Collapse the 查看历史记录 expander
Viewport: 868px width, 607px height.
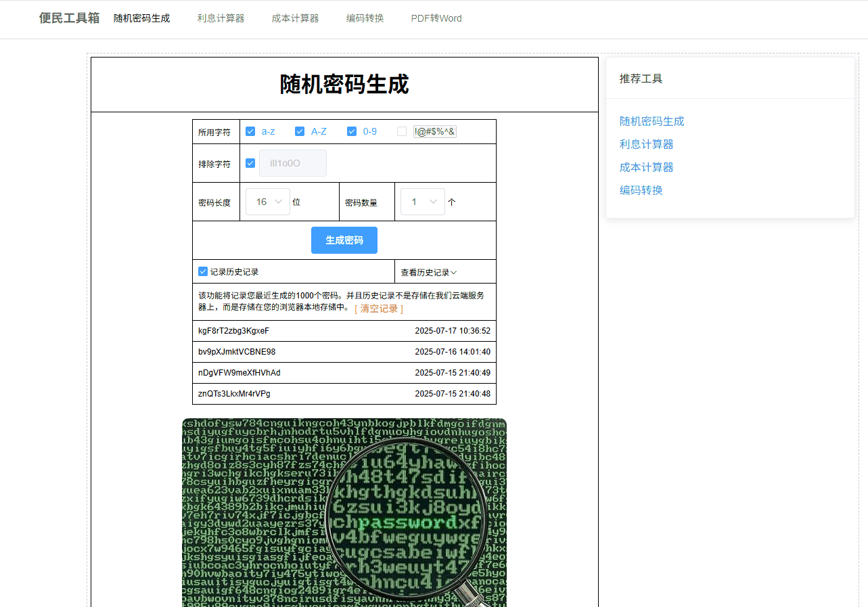click(x=429, y=272)
